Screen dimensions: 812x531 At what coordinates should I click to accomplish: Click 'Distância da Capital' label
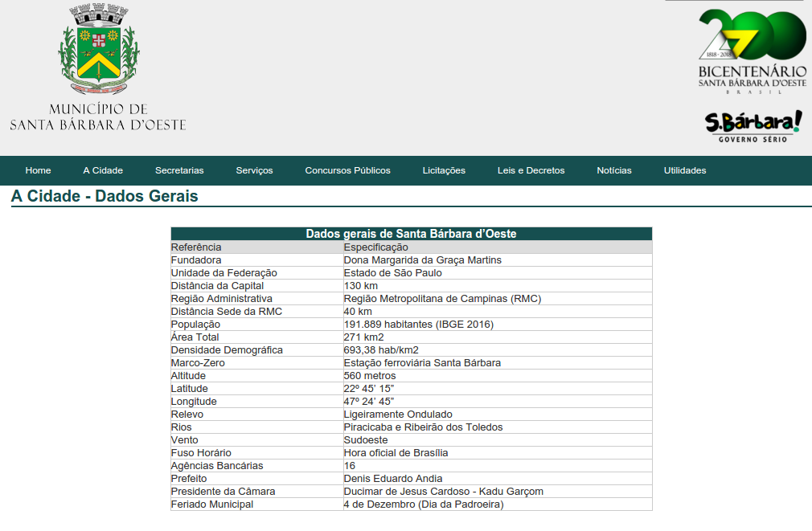click(218, 286)
